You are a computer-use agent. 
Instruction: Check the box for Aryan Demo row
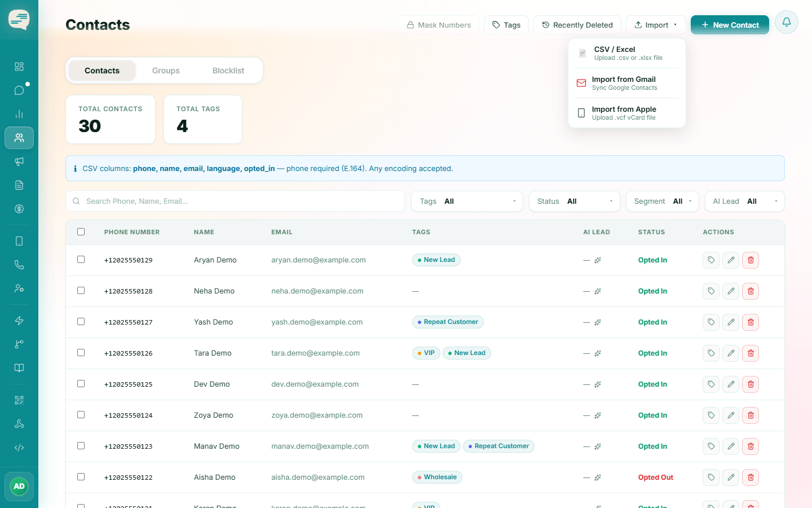(81, 260)
